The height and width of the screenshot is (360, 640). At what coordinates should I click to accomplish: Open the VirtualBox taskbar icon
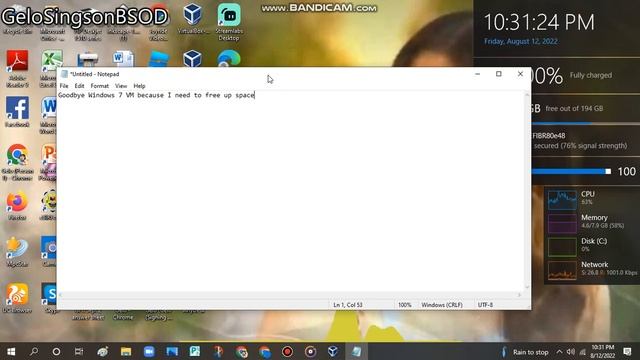(x=333, y=351)
